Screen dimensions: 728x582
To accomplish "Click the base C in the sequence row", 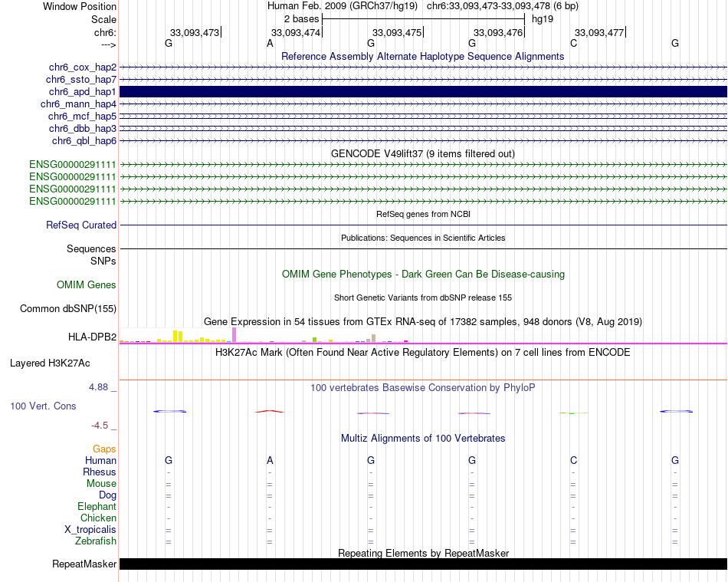I will (x=573, y=43).
